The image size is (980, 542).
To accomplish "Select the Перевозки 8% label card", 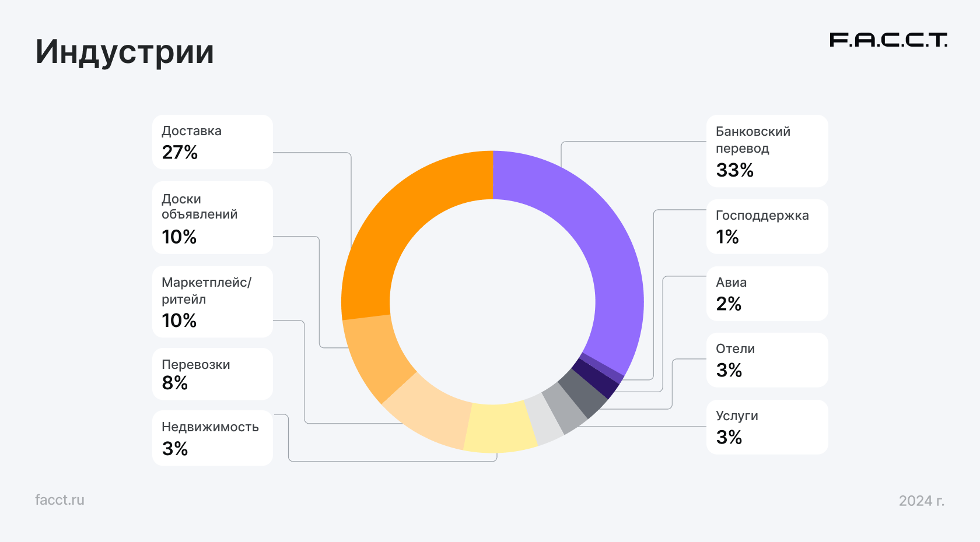I will pyautogui.click(x=212, y=374).
